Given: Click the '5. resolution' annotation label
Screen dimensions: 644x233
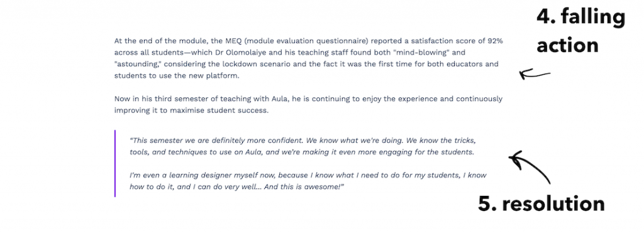Looking at the screenshot, I should pos(541,204).
